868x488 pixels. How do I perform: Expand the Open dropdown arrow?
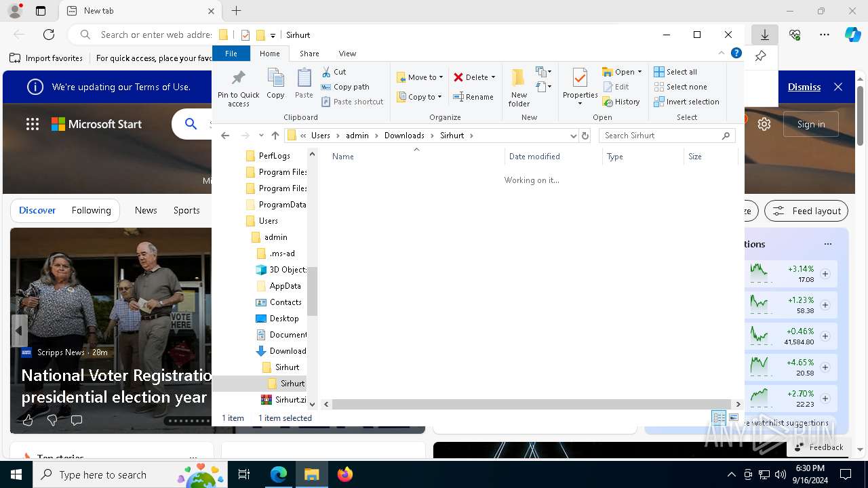[x=639, y=72]
